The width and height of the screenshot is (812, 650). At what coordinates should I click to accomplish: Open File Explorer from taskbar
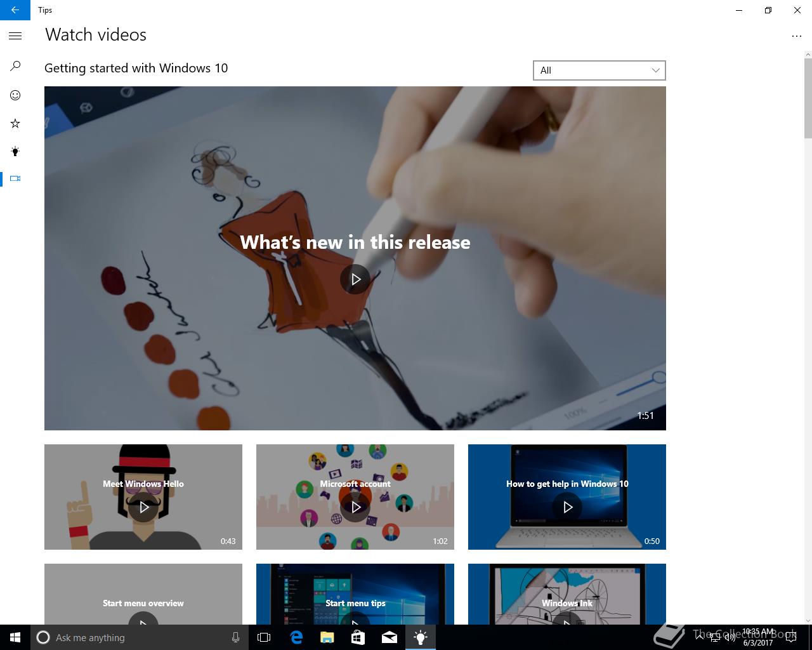click(327, 637)
